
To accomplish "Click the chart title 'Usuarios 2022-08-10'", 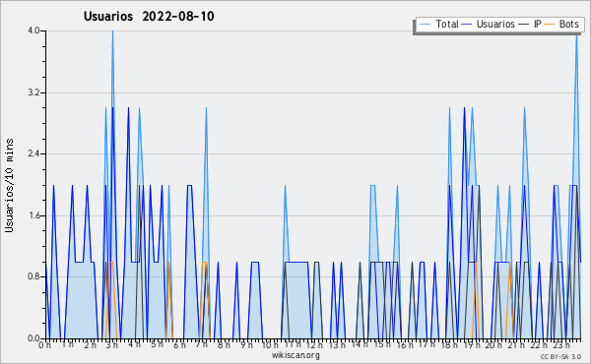I will pyautogui.click(x=149, y=17).
